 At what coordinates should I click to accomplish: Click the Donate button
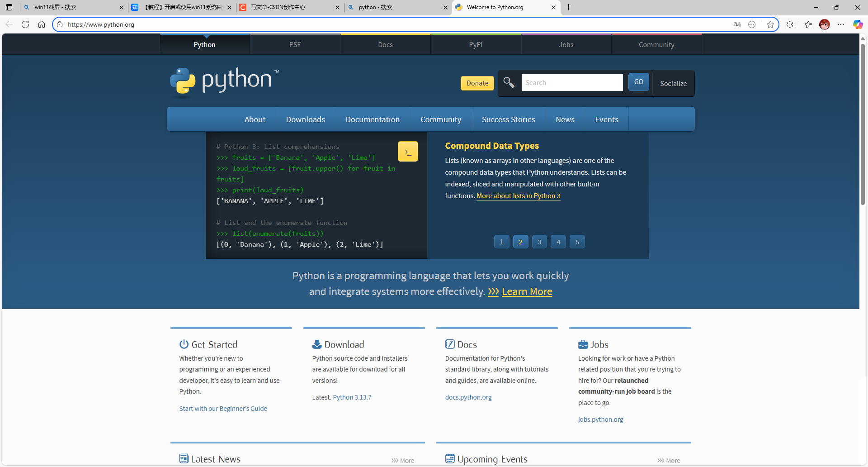(477, 83)
